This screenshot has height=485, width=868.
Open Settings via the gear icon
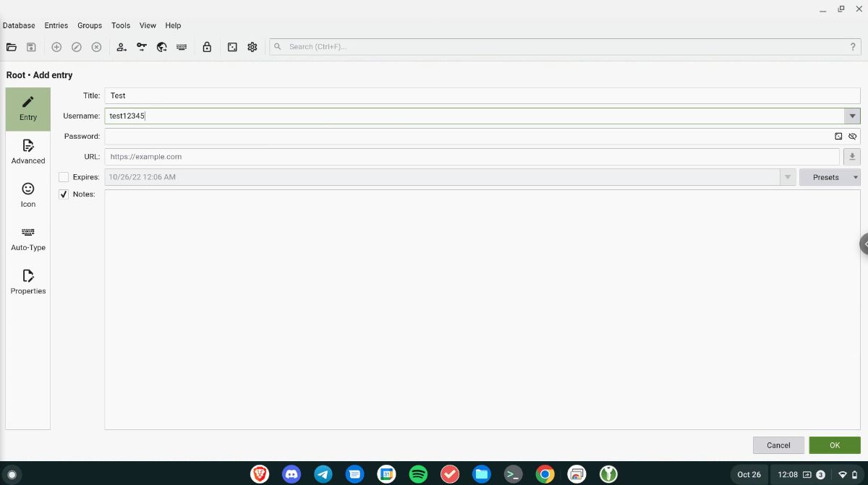click(252, 47)
